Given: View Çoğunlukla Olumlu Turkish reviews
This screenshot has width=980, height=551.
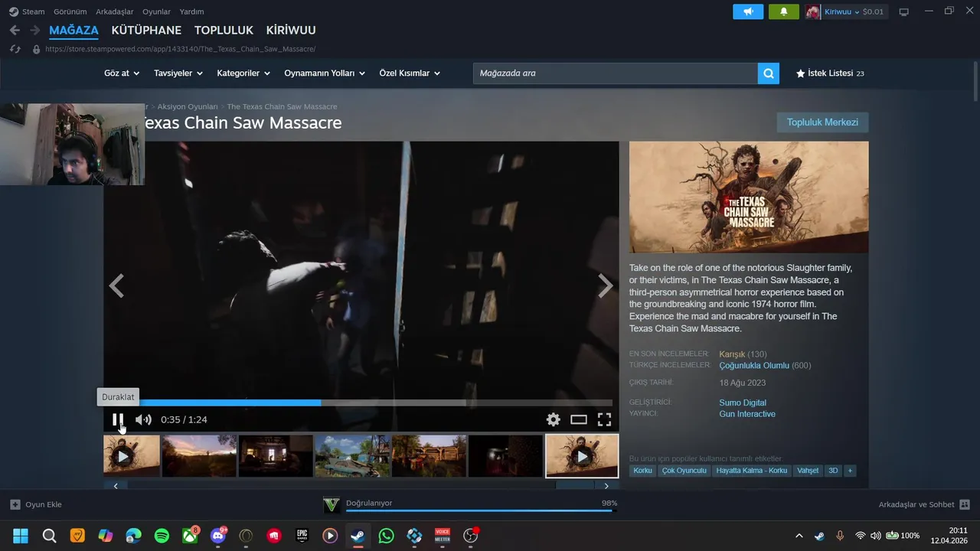Looking at the screenshot, I should (754, 366).
